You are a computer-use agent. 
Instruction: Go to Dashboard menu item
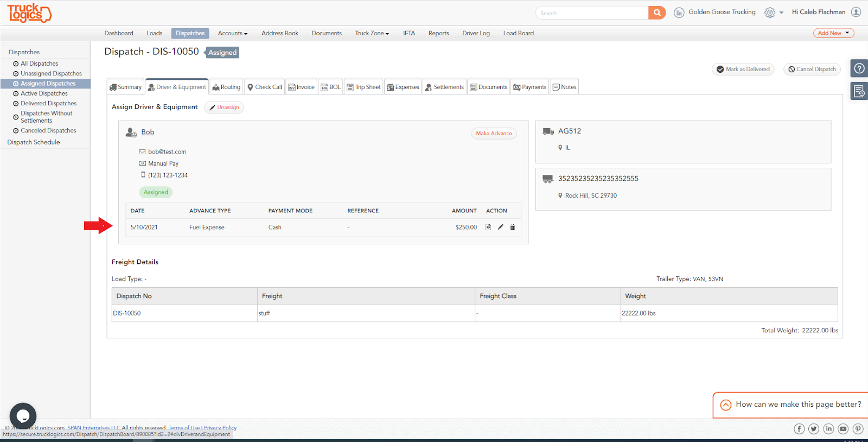[119, 33]
